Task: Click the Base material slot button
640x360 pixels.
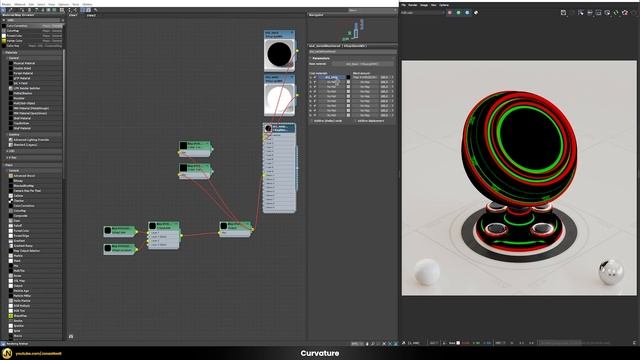Action: (363, 64)
